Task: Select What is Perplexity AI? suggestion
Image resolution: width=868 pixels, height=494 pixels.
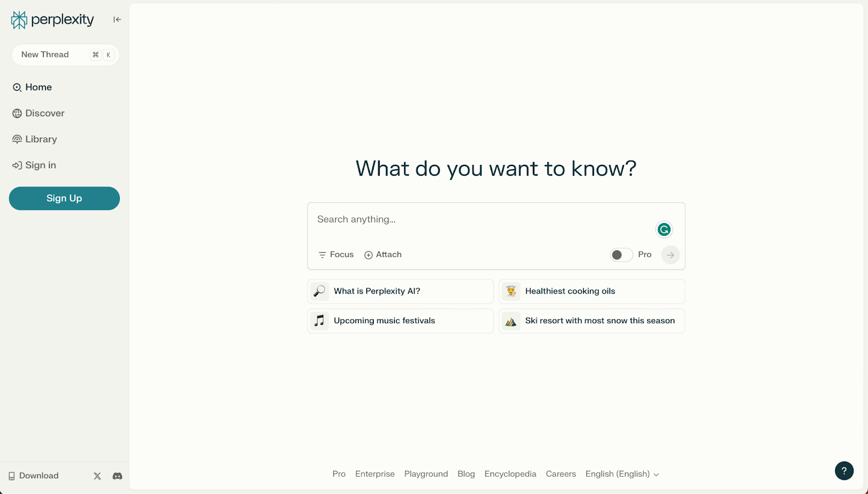Action: (x=400, y=291)
